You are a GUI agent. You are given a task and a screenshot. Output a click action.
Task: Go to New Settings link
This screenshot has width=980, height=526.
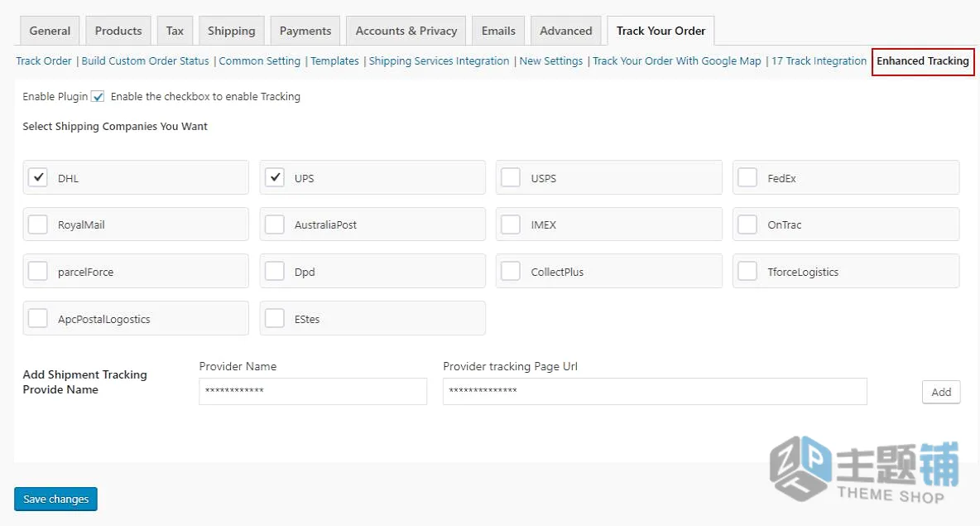[550, 60]
